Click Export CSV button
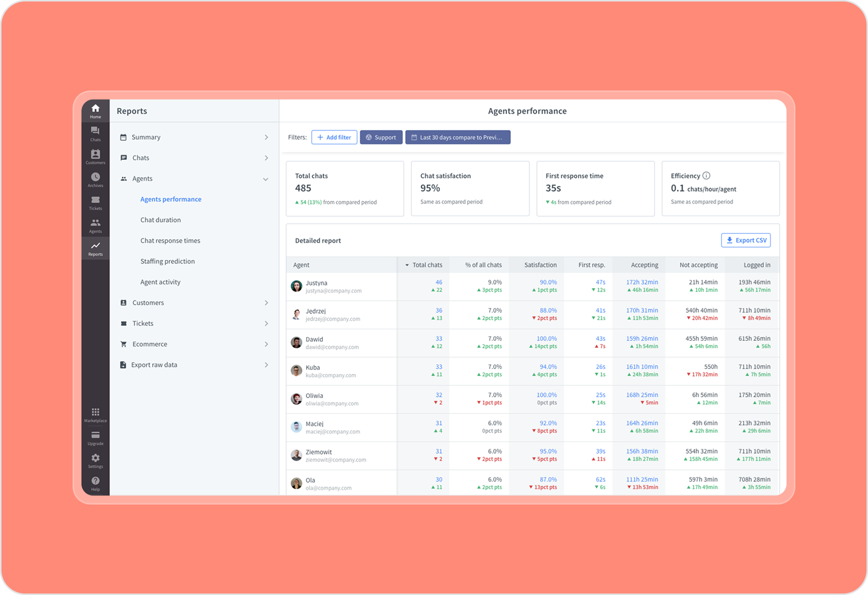Viewport: 868px width, 595px height. (x=746, y=240)
